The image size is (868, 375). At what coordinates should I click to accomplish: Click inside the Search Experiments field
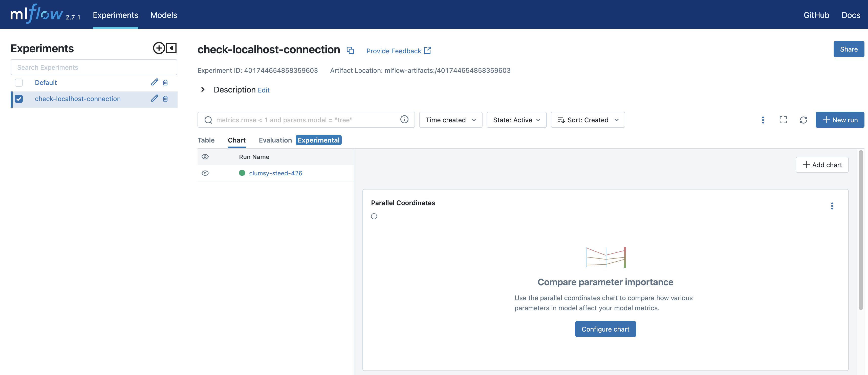94,67
